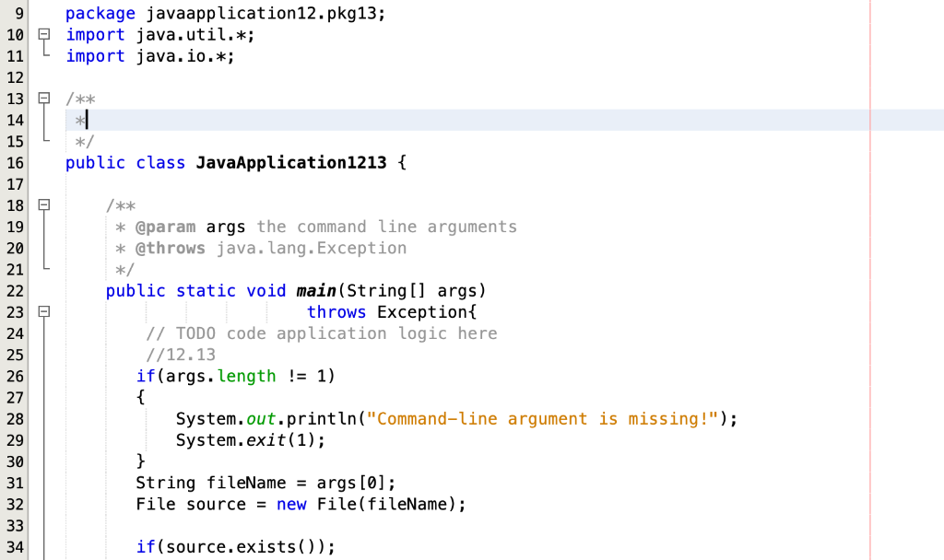944x560 pixels.
Task: Click line number 28 in the gutter
Action: click(15, 419)
